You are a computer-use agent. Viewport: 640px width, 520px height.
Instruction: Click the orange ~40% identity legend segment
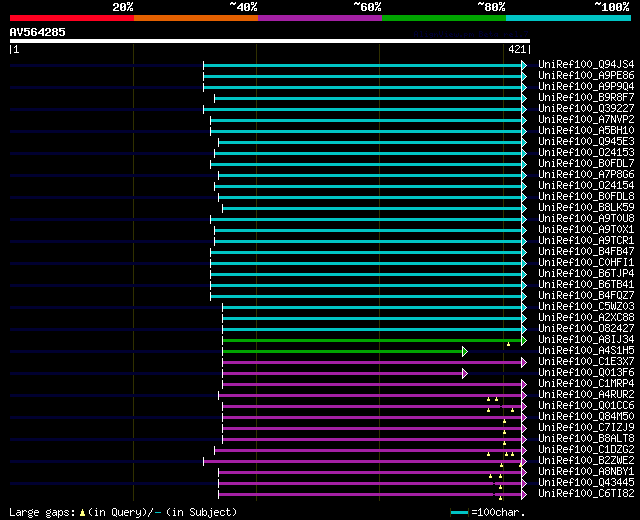pos(196,18)
